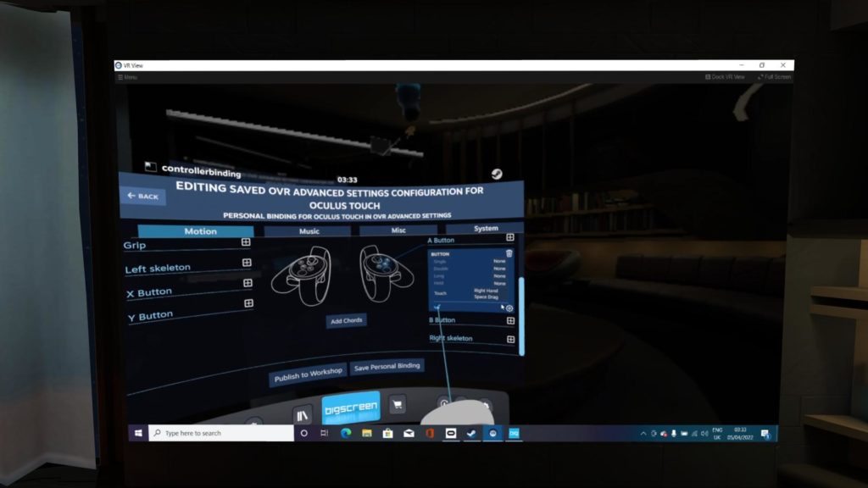
Task: Open the VR View Menu
Action: (x=127, y=77)
